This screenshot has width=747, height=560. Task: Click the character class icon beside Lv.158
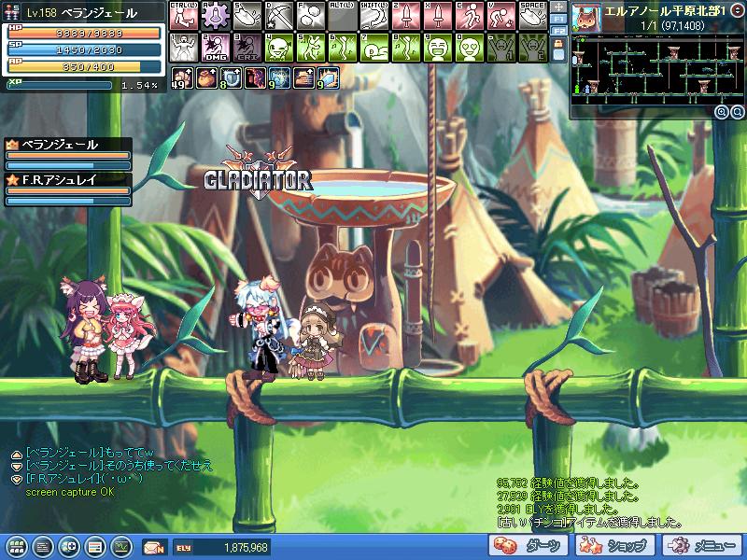tap(11, 12)
